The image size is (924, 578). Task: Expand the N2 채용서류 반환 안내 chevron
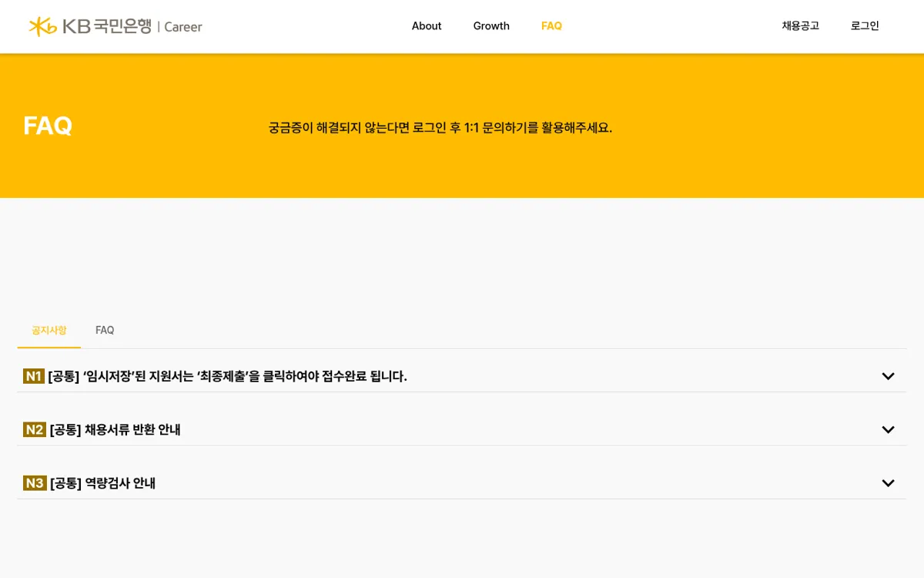pos(888,429)
